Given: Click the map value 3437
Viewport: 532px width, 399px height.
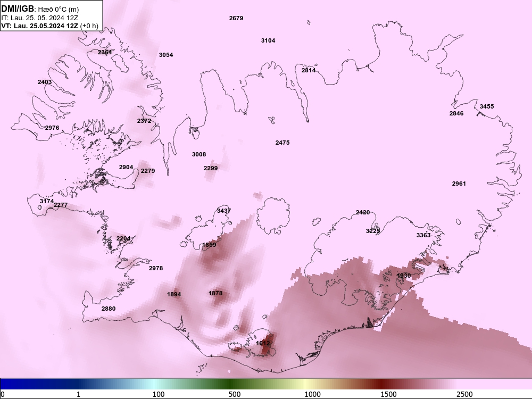Looking at the screenshot, I should pos(224,211).
